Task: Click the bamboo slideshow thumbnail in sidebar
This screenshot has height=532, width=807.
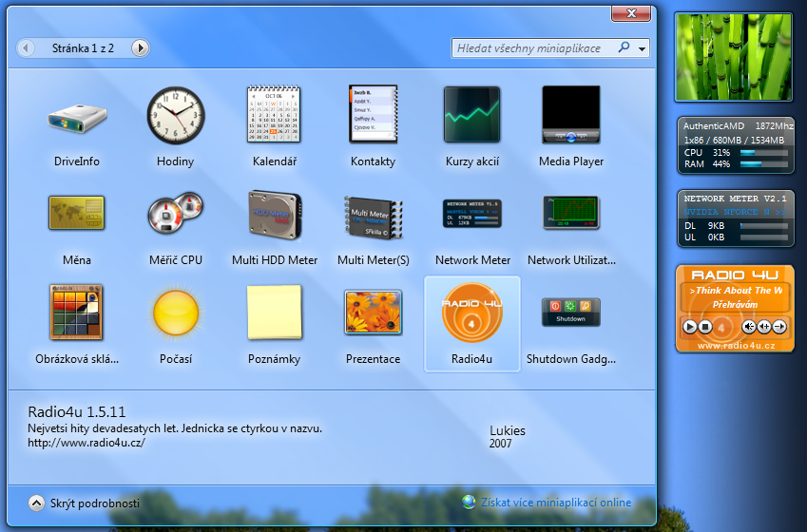Action: coord(732,57)
